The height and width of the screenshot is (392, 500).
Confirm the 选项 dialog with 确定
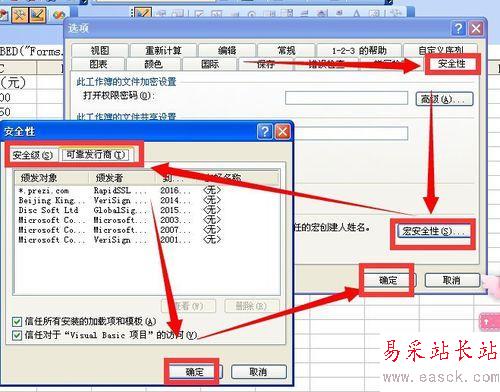[388, 280]
